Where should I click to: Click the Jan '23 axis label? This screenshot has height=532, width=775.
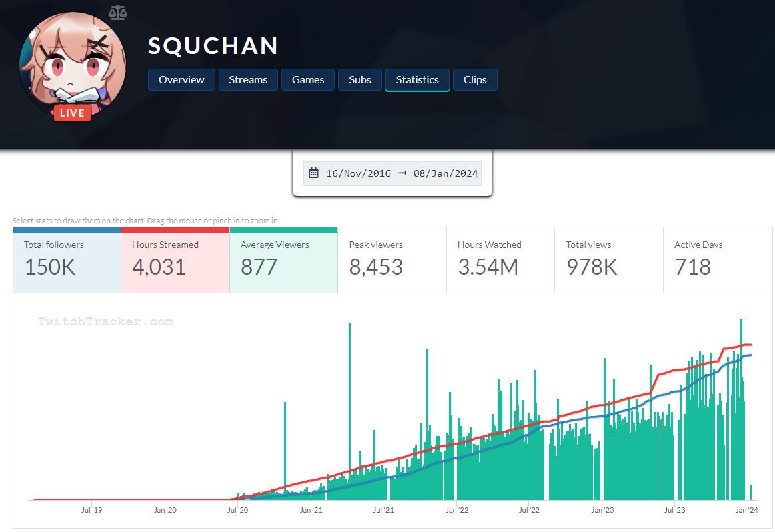602,510
